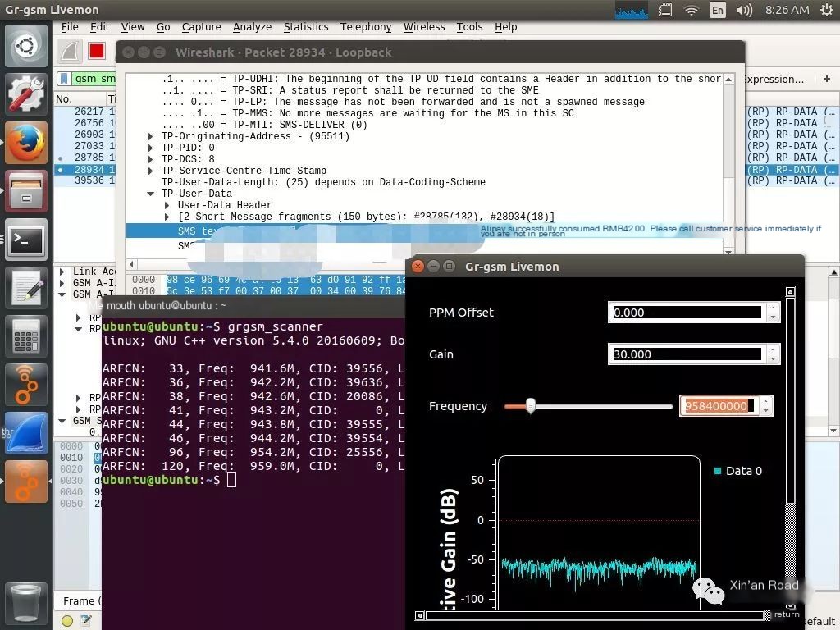Toggle the Data 0 legend entry
Screen dimensions: 840x630
click(737, 471)
